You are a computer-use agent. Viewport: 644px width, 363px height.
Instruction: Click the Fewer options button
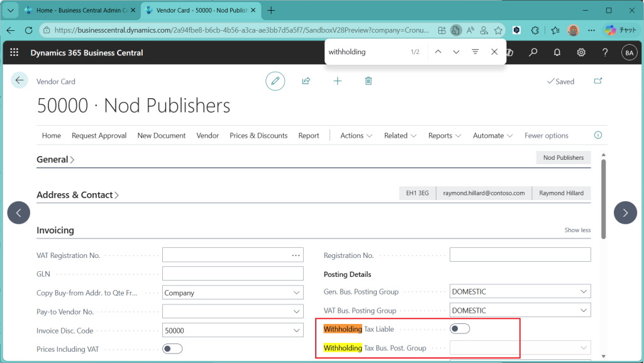[x=546, y=136]
